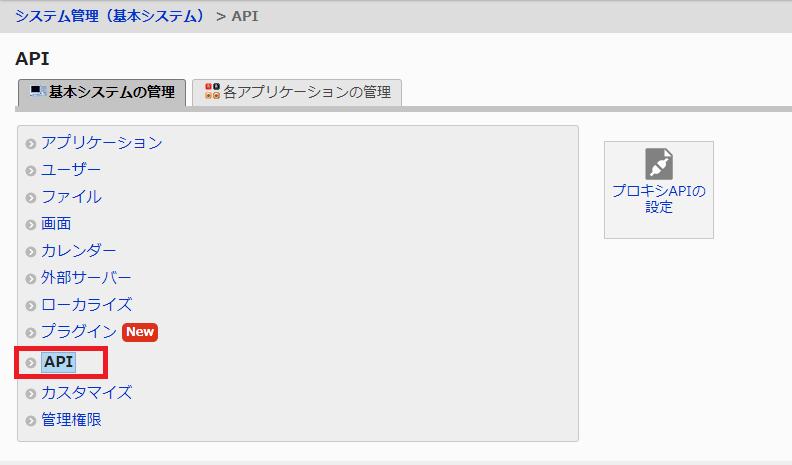Screen dimensions: 792x465
Task: Open the プロキシAPIの設定 link
Action: pyautogui.click(x=659, y=199)
